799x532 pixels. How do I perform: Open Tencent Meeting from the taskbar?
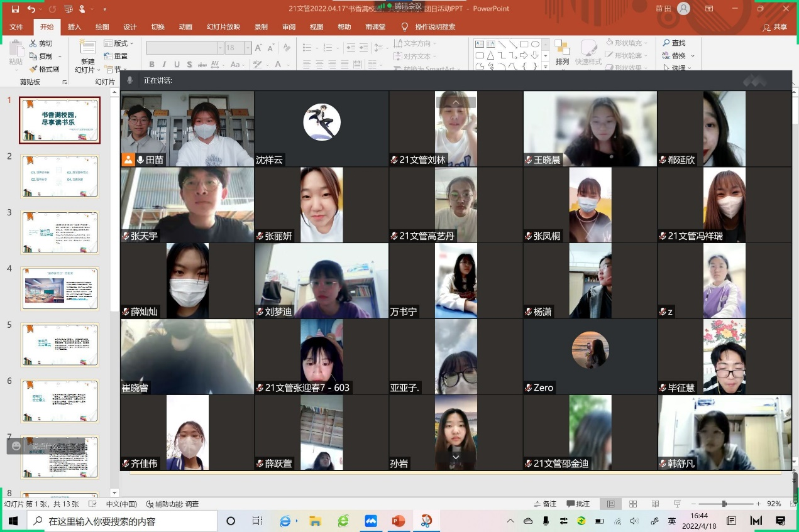tap(370, 521)
